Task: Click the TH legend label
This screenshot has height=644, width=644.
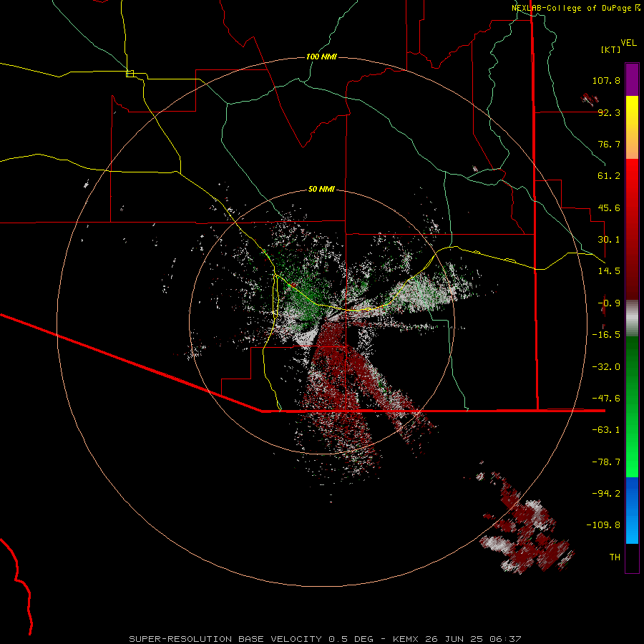Action: [x=615, y=557]
